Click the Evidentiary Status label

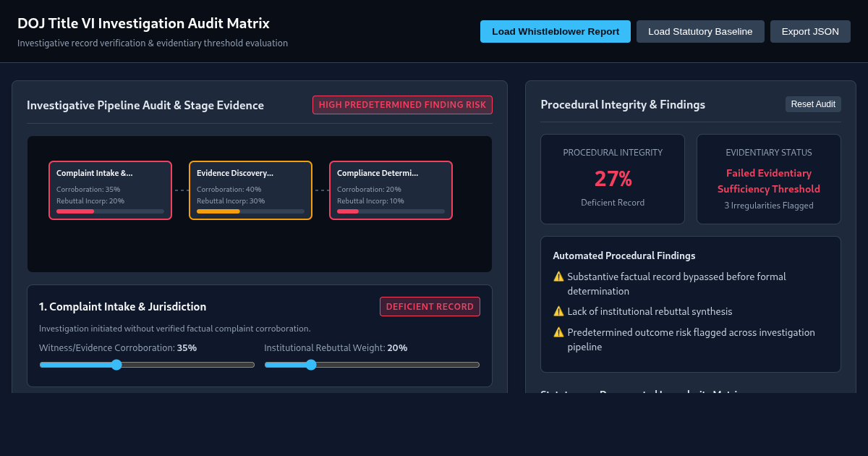tap(769, 153)
